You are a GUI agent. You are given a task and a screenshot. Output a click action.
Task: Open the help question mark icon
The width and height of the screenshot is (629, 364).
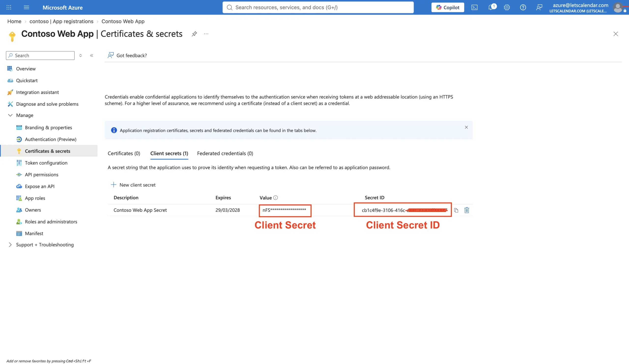(523, 7)
